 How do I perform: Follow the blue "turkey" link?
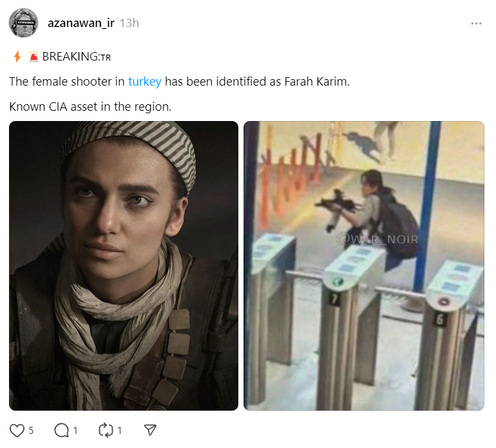point(144,82)
